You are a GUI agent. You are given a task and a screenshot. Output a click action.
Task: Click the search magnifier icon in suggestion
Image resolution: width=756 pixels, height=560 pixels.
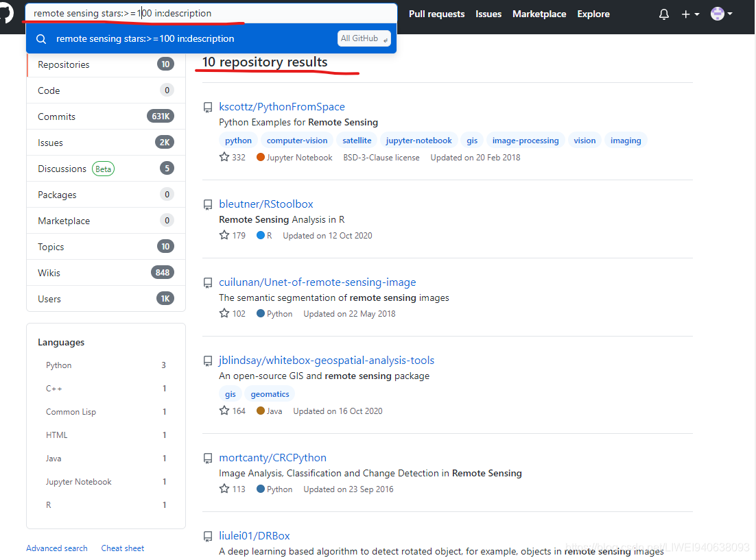tap(41, 38)
